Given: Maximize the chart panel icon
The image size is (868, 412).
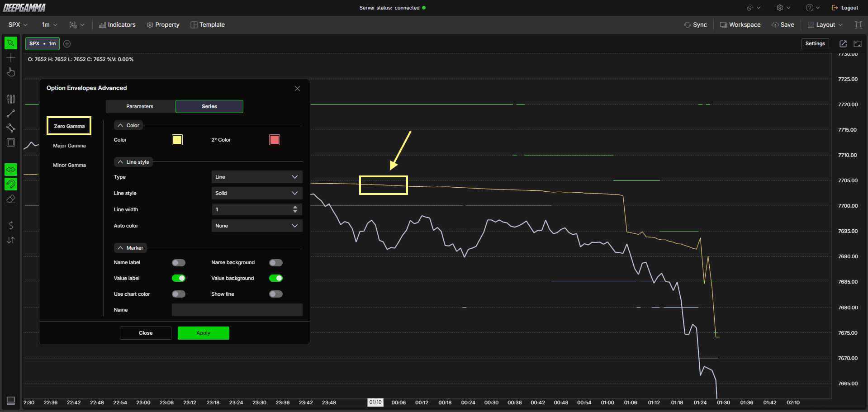Looking at the screenshot, I should click(x=858, y=44).
